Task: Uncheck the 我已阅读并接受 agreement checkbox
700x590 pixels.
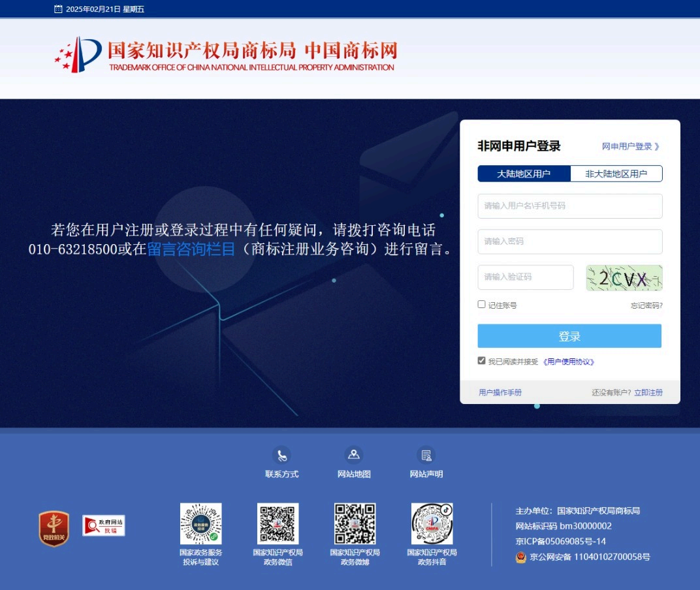Action: 482,361
